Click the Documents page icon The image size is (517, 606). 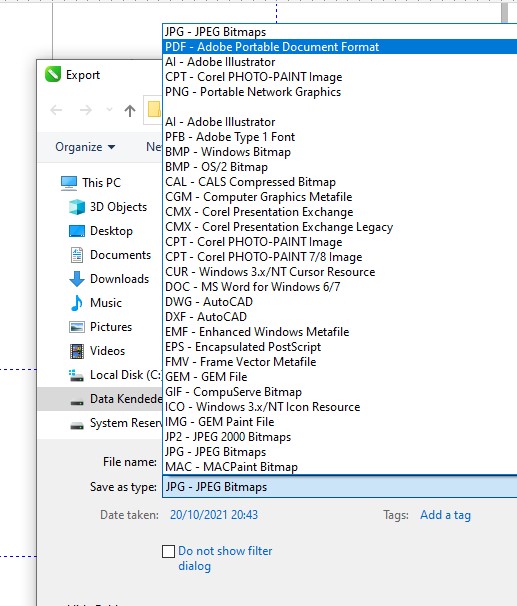pyautogui.click(x=77, y=255)
